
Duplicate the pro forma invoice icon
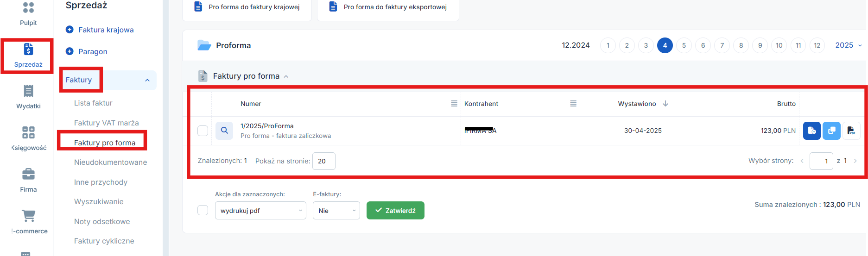(831, 131)
